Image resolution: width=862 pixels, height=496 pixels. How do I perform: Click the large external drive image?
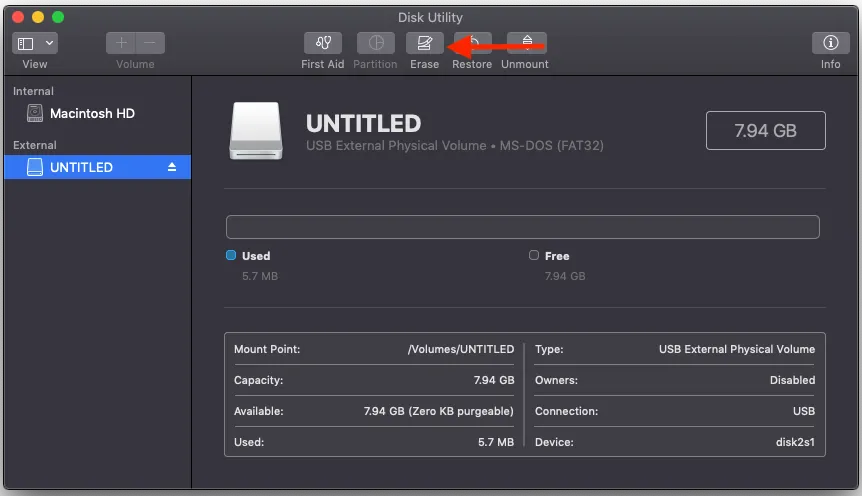coord(256,131)
